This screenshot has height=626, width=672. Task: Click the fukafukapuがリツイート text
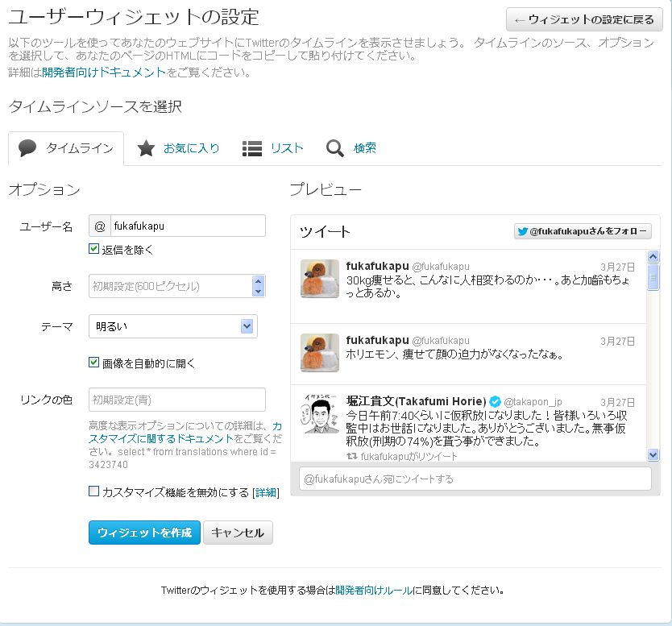click(x=409, y=456)
